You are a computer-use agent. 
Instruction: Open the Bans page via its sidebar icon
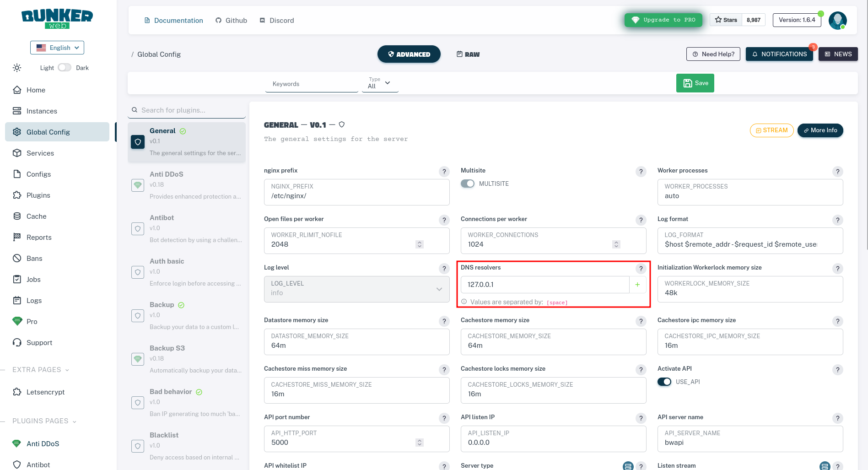coord(16,258)
